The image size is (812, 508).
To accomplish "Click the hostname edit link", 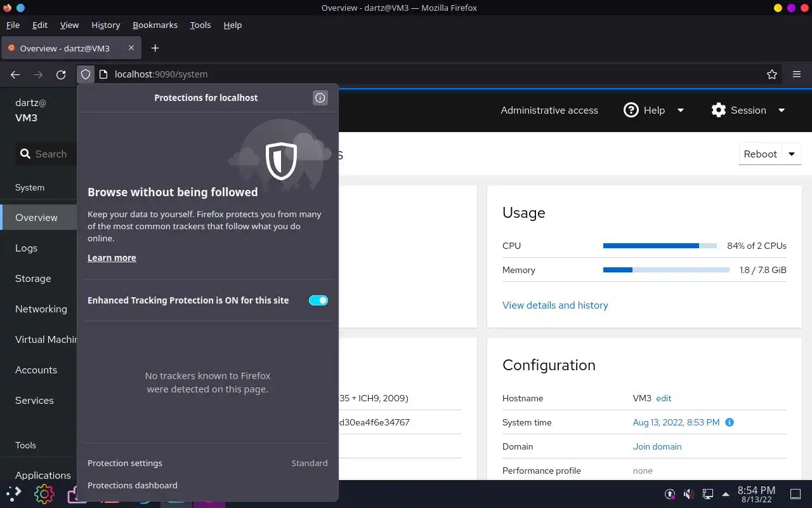I will click(664, 398).
